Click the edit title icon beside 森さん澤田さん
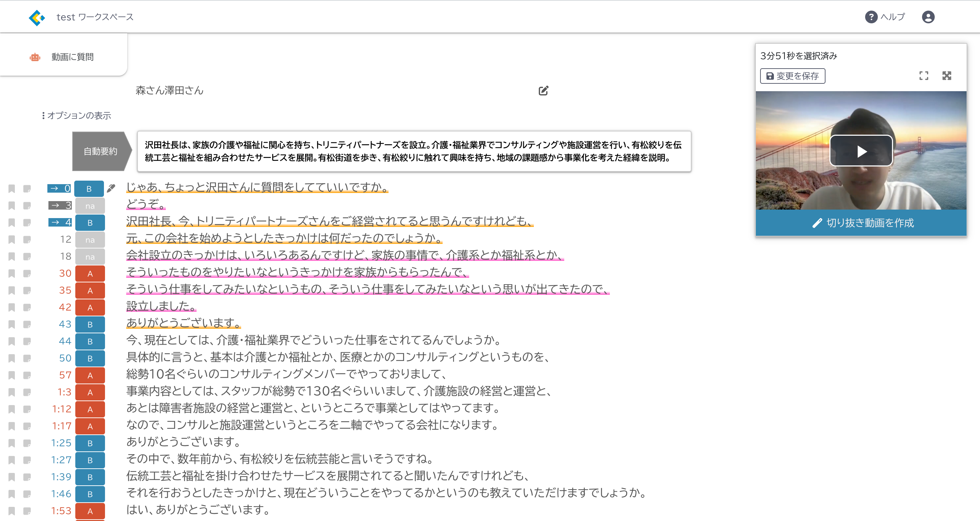Screen dimensions: 980x521 point(543,90)
